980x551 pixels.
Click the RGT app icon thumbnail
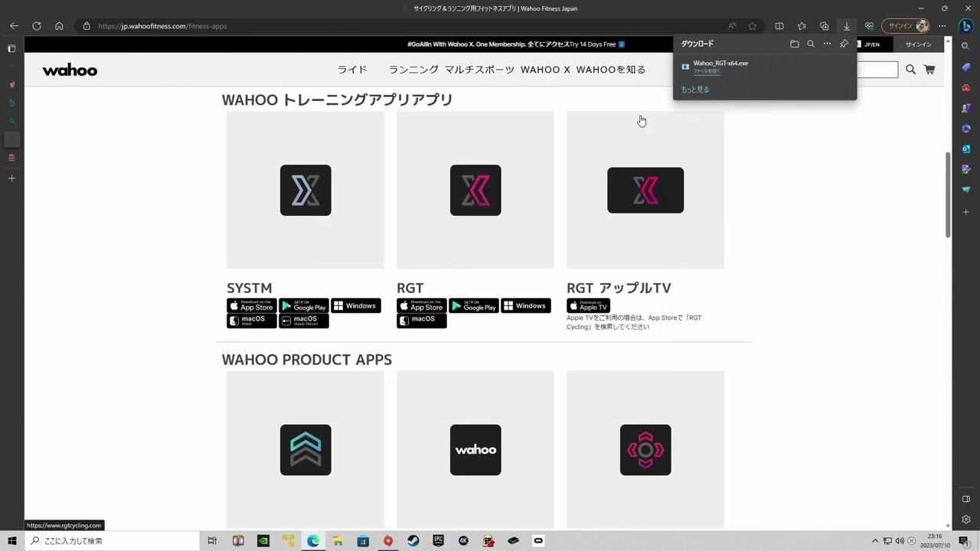tap(475, 190)
